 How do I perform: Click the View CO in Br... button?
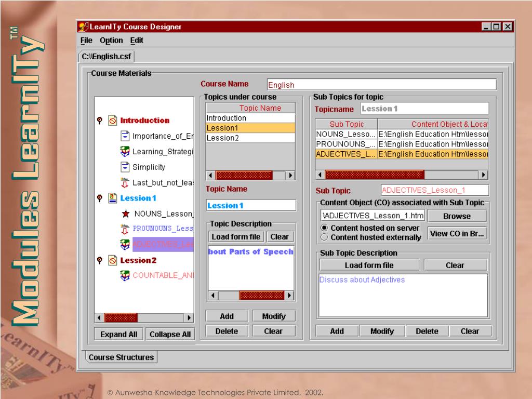coord(457,233)
